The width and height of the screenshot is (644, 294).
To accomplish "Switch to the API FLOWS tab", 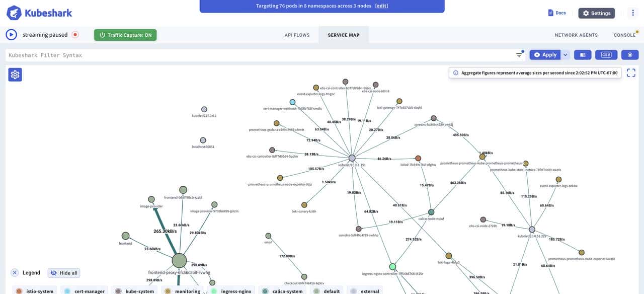I will click(297, 35).
